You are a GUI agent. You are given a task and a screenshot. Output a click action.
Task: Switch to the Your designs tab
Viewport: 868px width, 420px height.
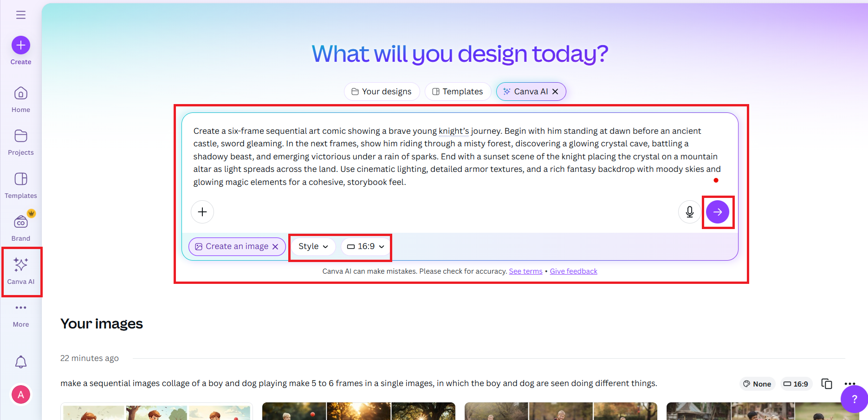click(382, 92)
